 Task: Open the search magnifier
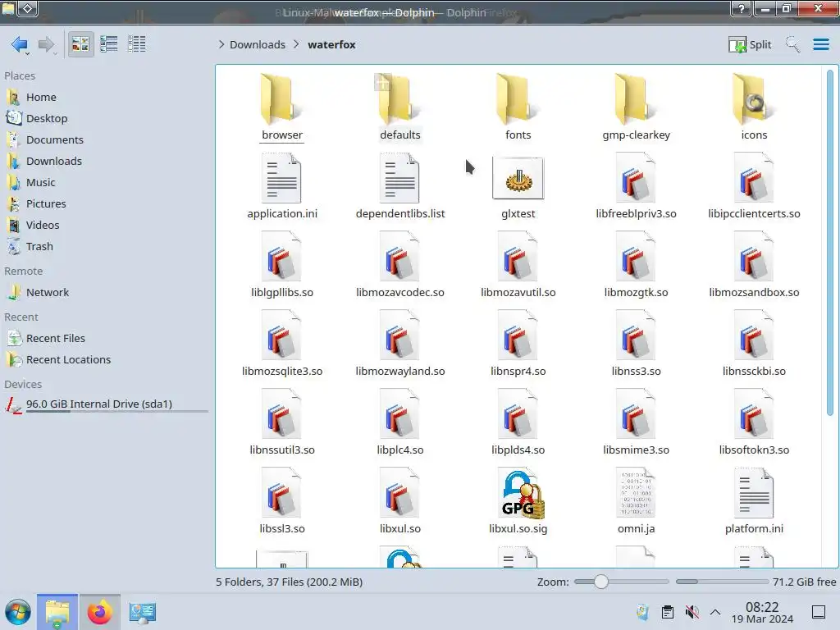(792, 44)
